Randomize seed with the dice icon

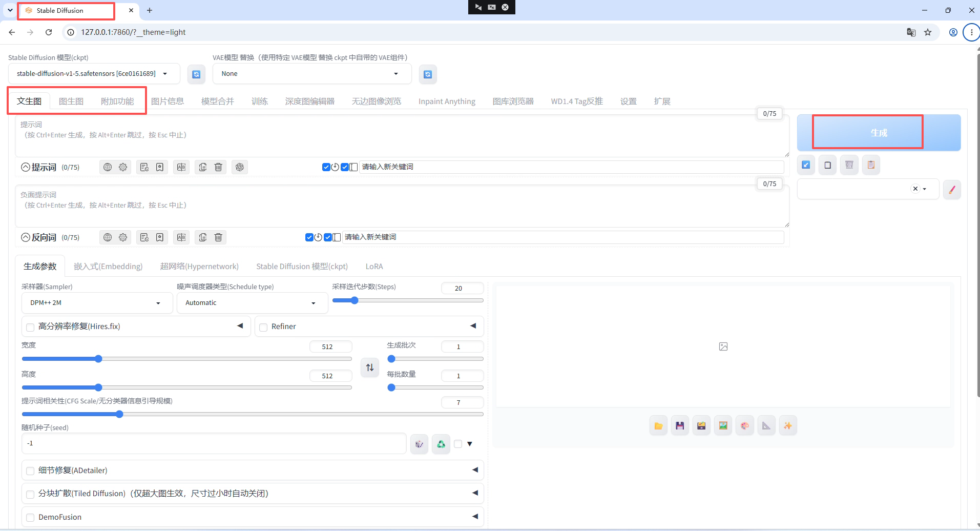pyautogui.click(x=420, y=444)
